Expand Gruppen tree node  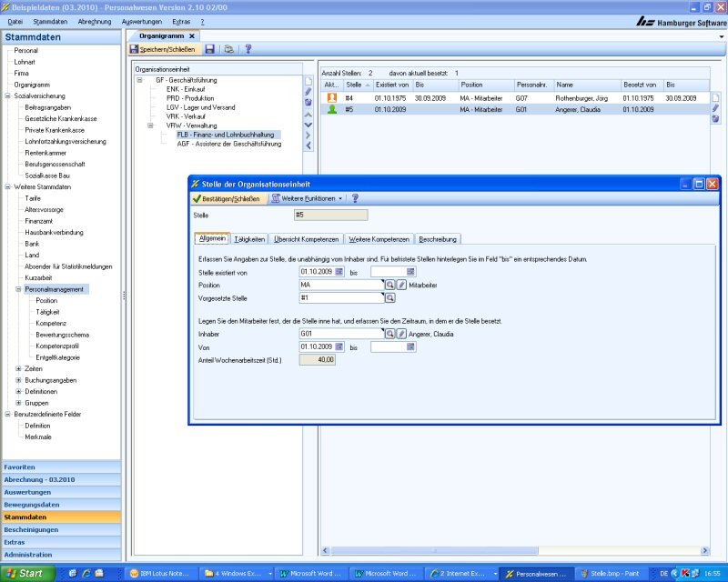18,403
